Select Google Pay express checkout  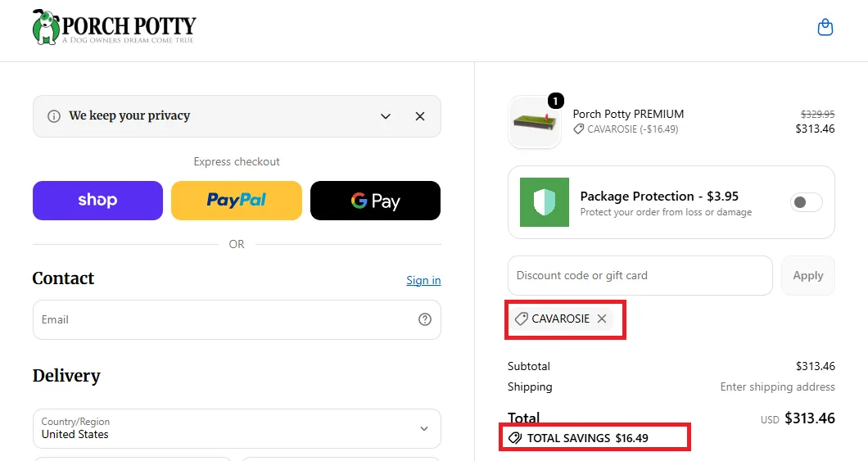pyautogui.click(x=375, y=201)
